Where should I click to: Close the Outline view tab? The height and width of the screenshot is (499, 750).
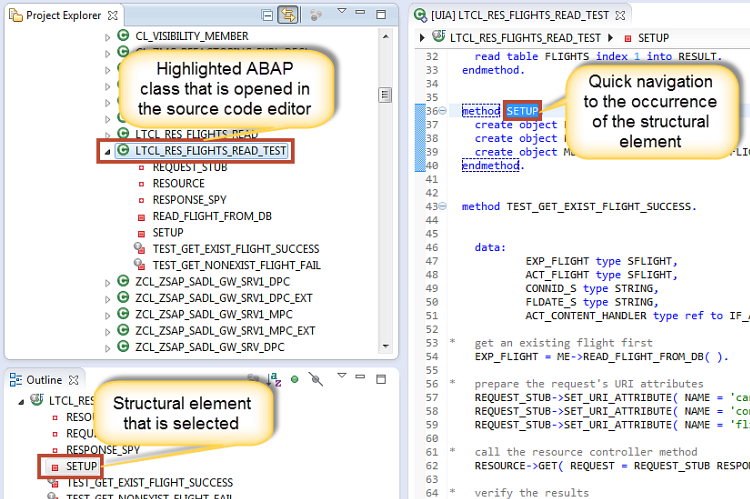tap(74, 380)
